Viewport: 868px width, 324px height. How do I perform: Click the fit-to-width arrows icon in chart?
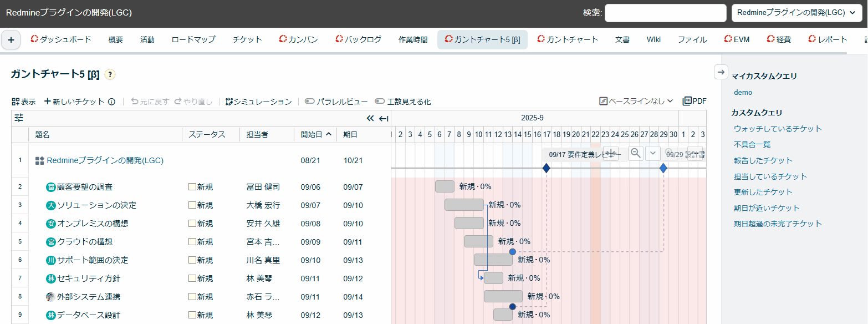pyautogui.click(x=611, y=154)
